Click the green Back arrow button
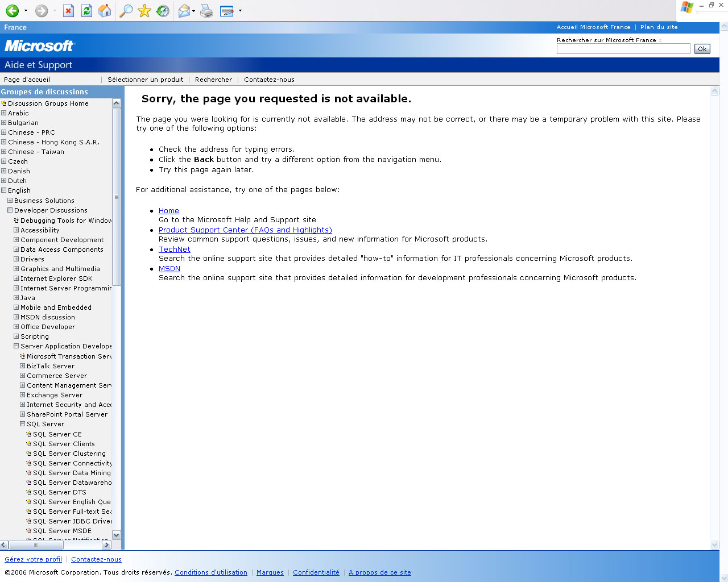The height and width of the screenshot is (582, 728). coord(13,11)
